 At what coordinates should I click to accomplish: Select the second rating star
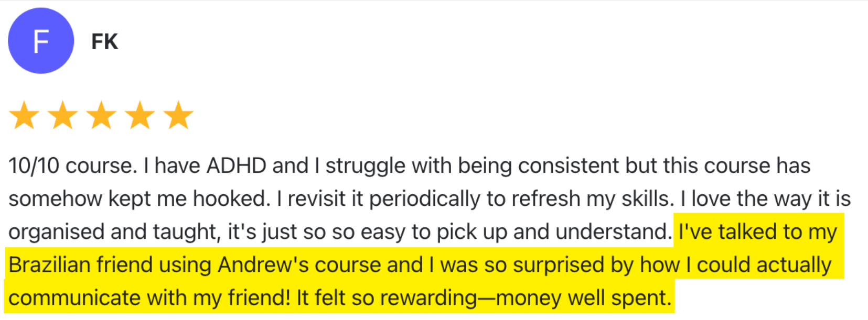(x=63, y=115)
